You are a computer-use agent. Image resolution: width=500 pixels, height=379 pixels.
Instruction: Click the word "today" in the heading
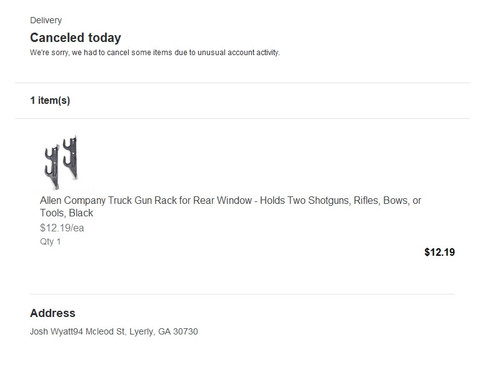(104, 38)
